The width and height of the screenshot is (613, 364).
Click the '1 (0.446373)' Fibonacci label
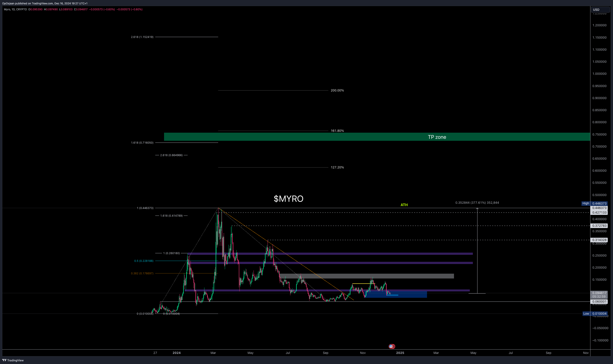(145, 208)
